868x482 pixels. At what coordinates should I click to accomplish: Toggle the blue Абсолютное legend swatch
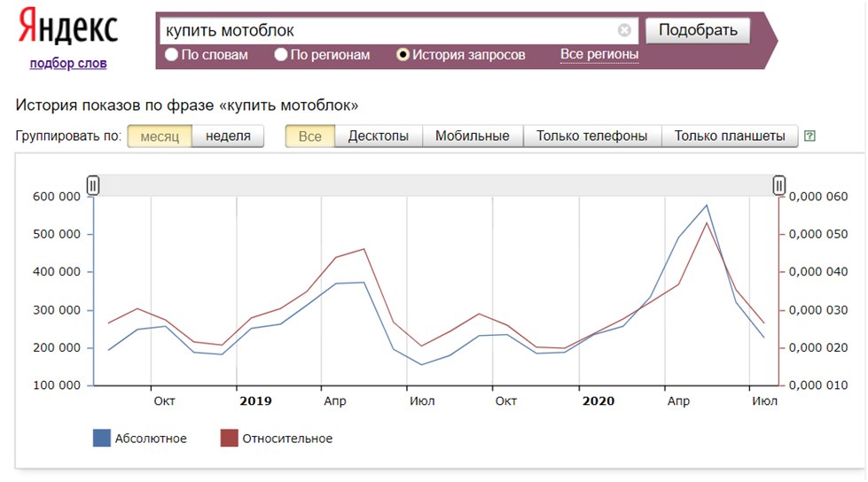[102, 438]
